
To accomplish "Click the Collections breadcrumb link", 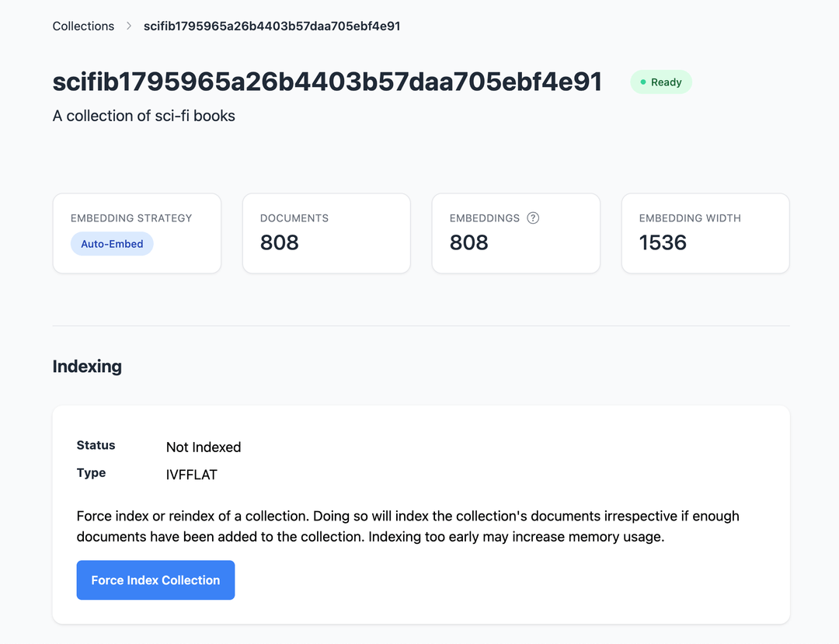I will point(83,26).
